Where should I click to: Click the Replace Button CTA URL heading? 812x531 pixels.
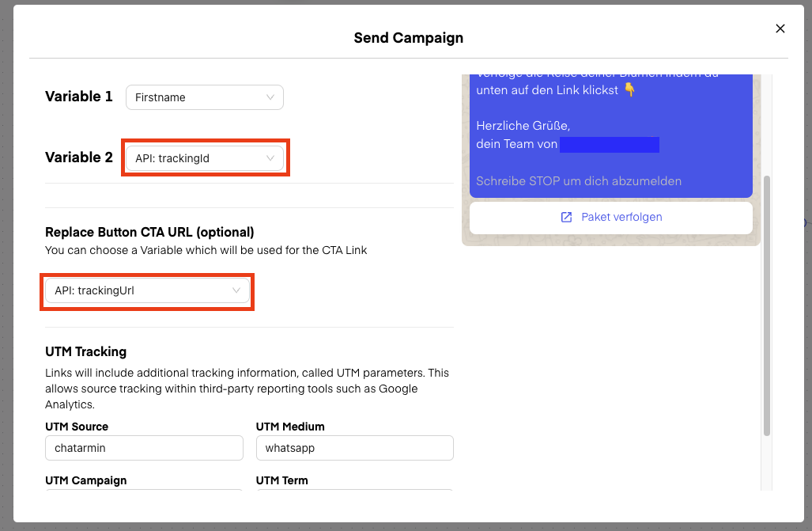[x=149, y=232]
